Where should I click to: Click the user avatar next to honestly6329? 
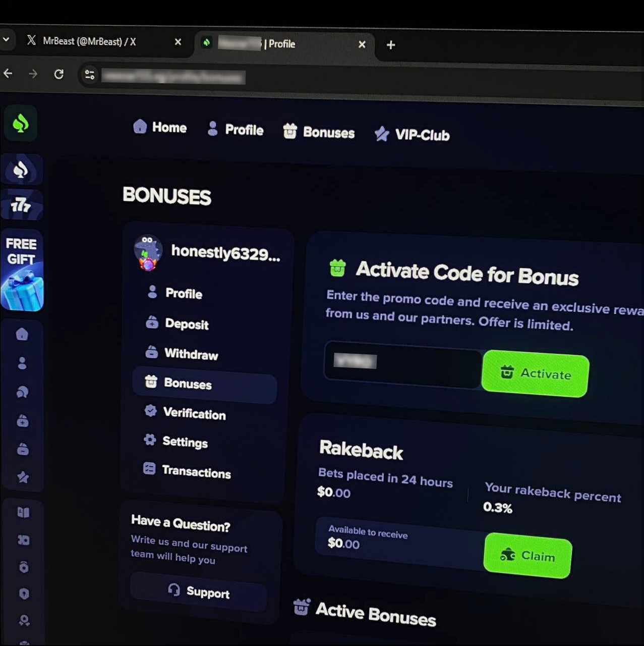(148, 251)
